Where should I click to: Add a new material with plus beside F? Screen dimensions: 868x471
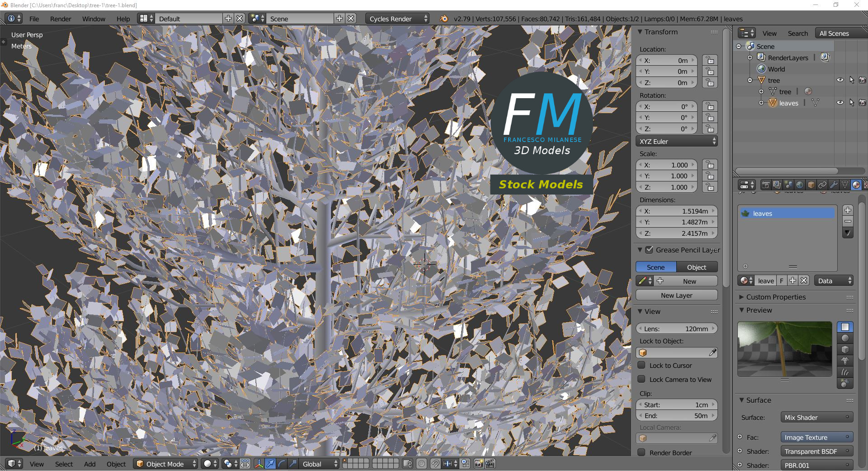point(793,281)
